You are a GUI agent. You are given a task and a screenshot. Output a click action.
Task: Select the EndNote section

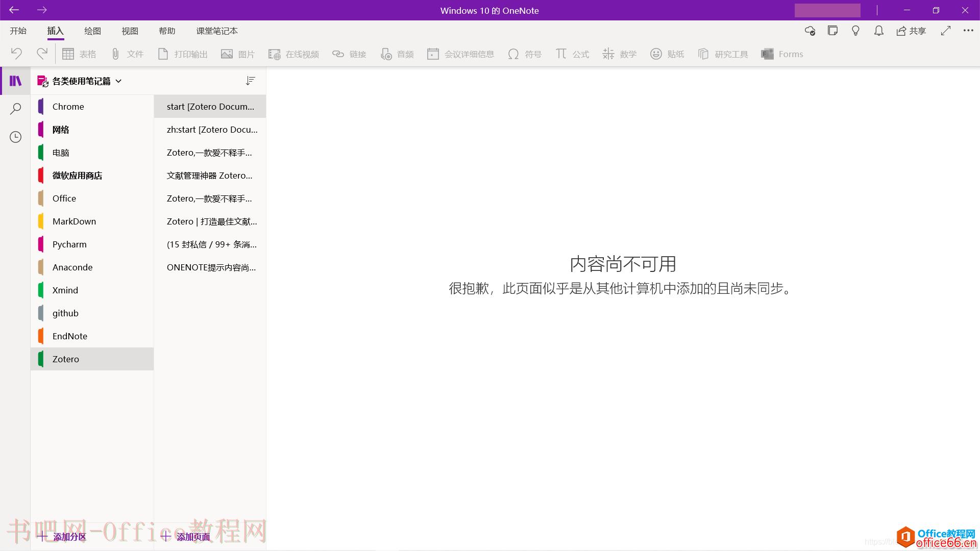(x=92, y=336)
